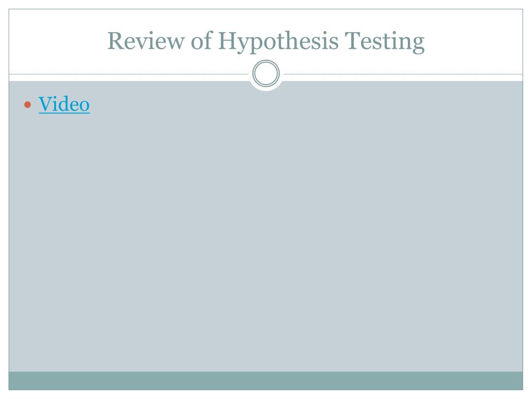Select the circle ornament under the title
532x399 pixels.
(x=266, y=73)
